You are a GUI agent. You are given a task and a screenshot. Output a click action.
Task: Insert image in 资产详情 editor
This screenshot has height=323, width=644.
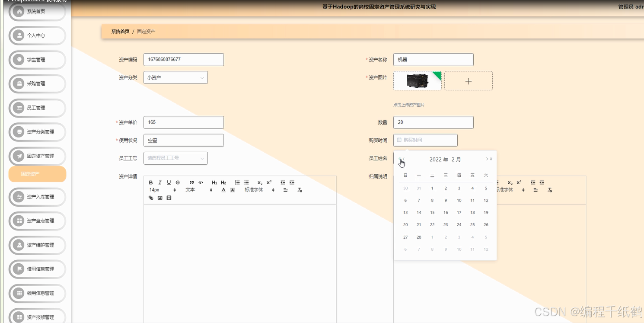pyautogui.click(x=160, y=198)
